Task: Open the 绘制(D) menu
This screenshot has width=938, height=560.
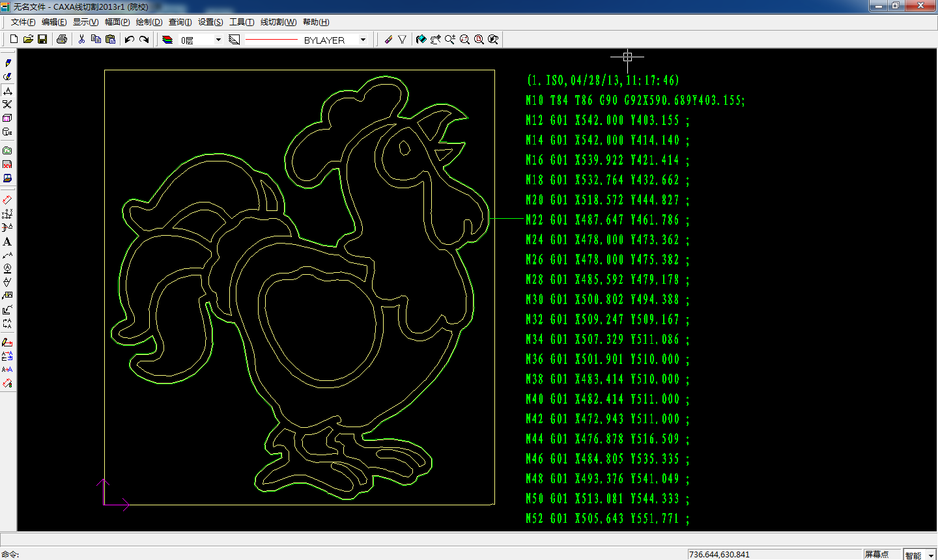Action: tap(149, 22)
